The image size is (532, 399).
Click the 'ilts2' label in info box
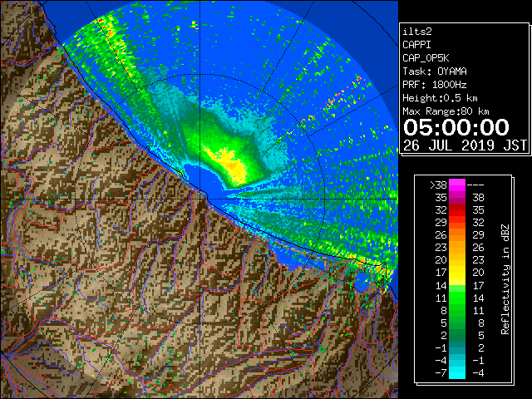tap(417, 32)
